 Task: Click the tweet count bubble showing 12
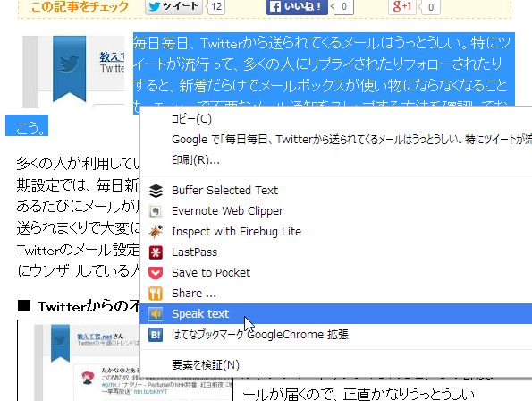[215, 6]
